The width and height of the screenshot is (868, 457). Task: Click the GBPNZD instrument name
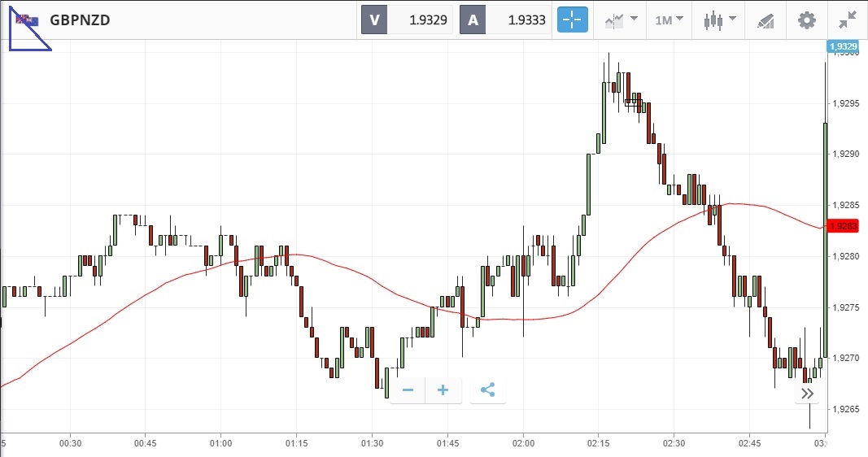pyautogui.click(x=80, y=20)
